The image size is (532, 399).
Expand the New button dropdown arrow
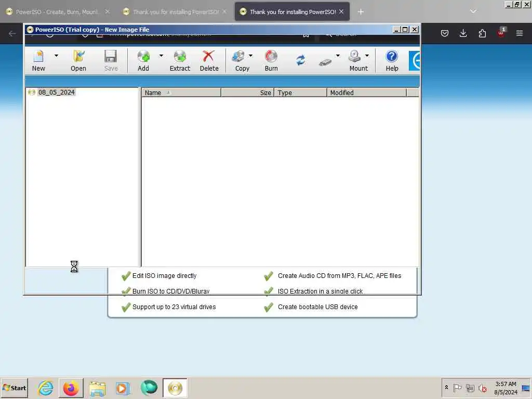pyautogui.click(x=56, y=56)
